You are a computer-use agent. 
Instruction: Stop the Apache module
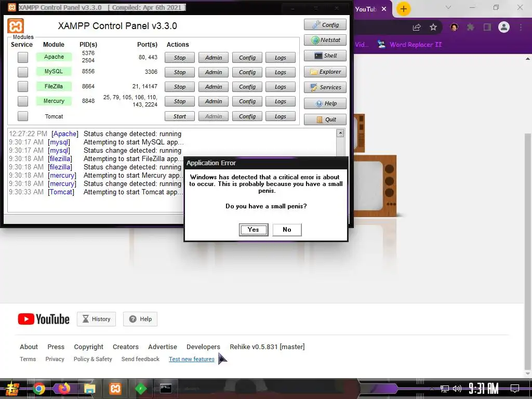tap(179, 58)
